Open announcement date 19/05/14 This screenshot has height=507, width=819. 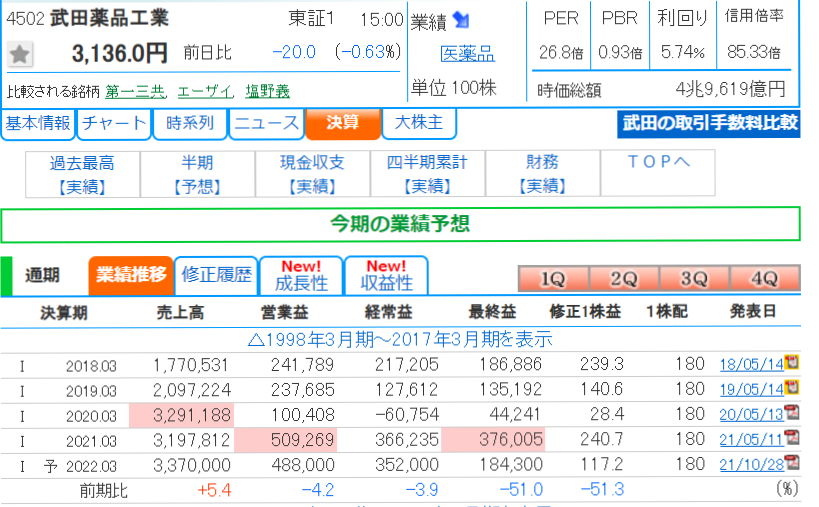(752, 390)
